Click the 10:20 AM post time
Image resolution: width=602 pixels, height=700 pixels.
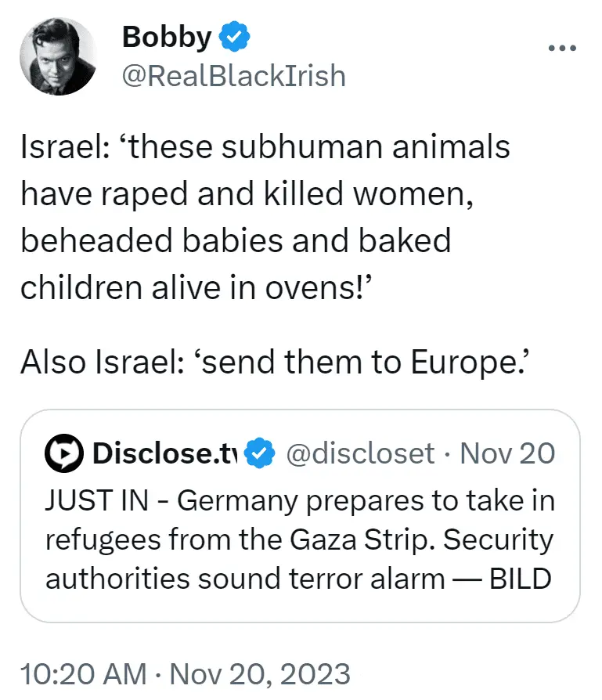[x=83, y=673]
